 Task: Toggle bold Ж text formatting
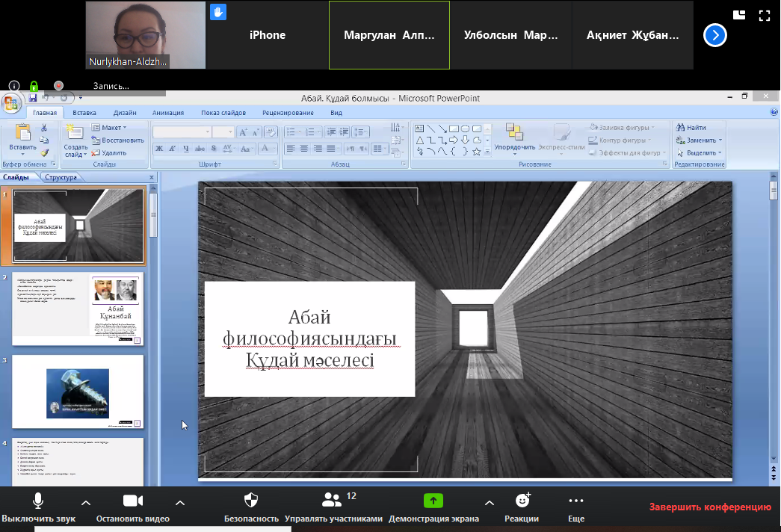(x=160, y=149)
